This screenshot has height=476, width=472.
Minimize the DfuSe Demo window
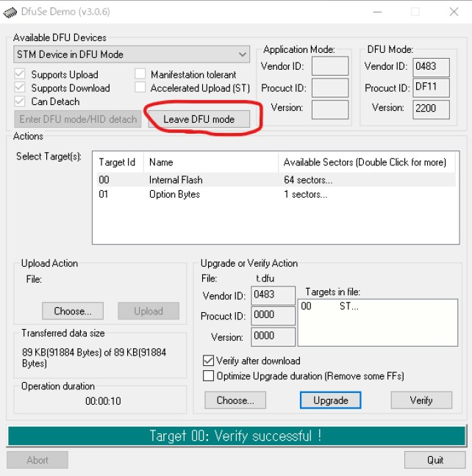coord(377,12)
